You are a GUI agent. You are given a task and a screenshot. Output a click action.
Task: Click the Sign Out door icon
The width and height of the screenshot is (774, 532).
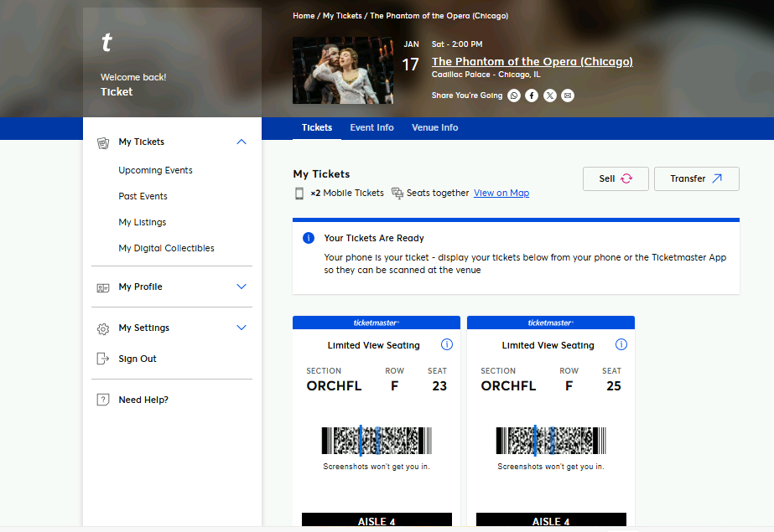(102, 359)
